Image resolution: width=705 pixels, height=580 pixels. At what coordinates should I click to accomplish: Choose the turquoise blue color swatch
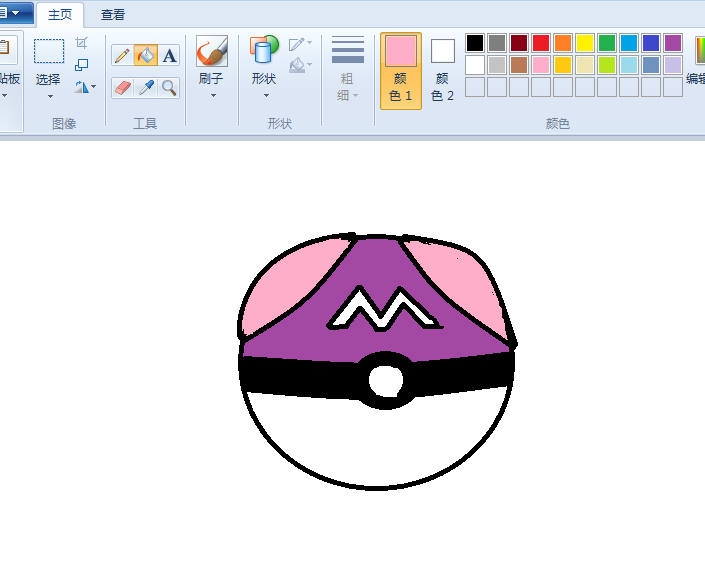[629, 43]
